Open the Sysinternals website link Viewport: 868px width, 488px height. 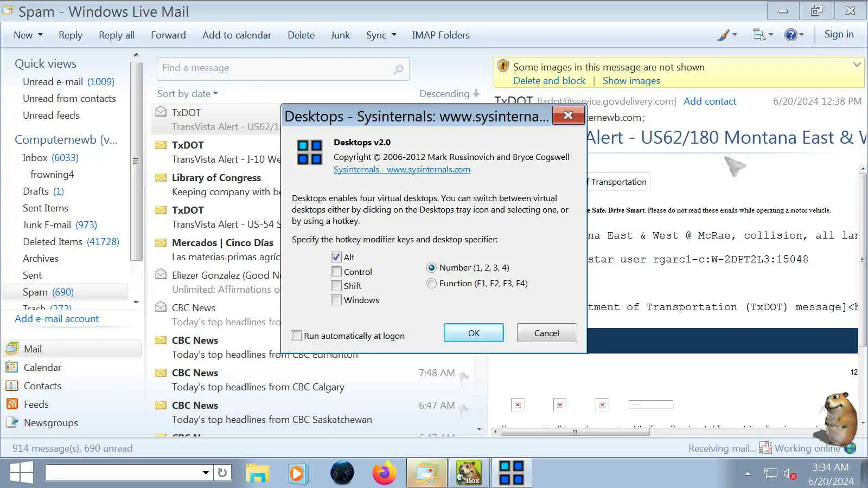pyautogui.click(x=402, y=169)
